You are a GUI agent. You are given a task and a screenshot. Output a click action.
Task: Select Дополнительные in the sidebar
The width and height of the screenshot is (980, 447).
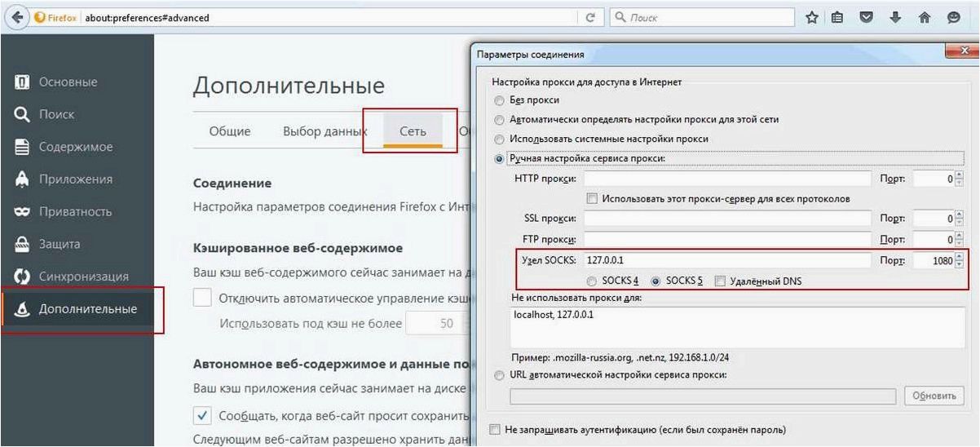[77, 309]
